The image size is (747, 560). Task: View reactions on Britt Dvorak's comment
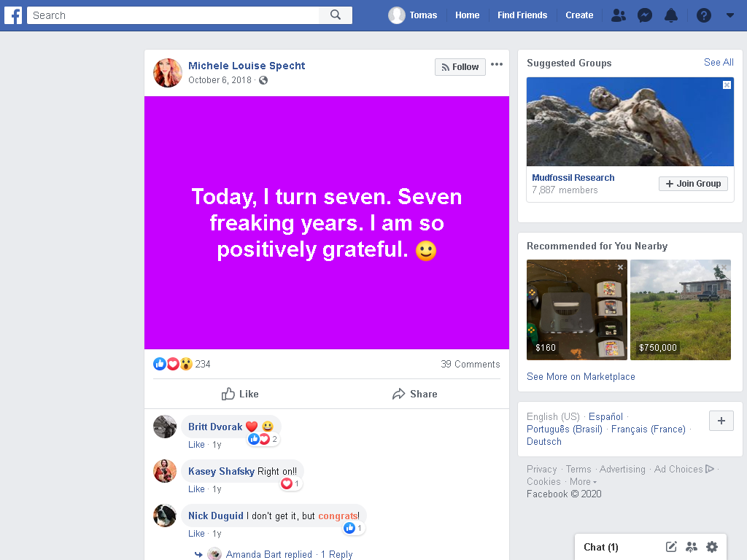click(x=263, y=439)
